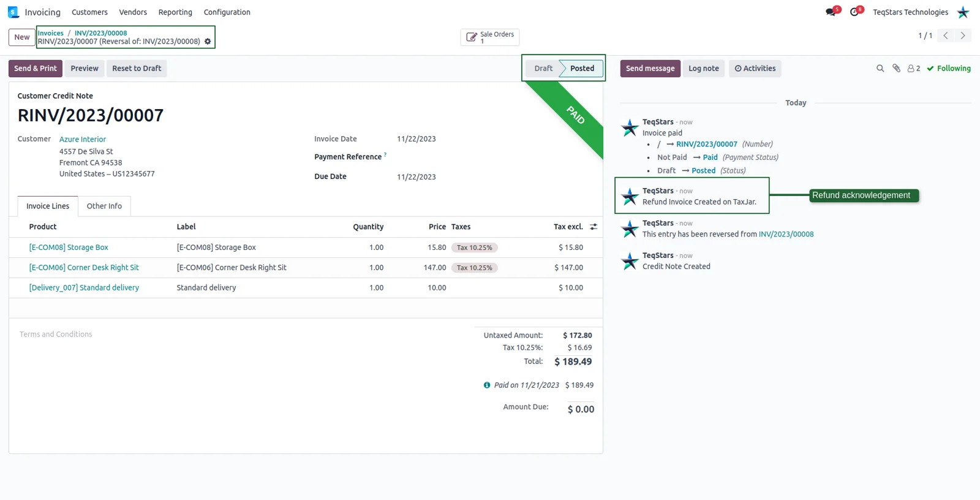The image size is (980, 500).
Task: Click the Due Date value 11/22/2023
Action: 417,177
